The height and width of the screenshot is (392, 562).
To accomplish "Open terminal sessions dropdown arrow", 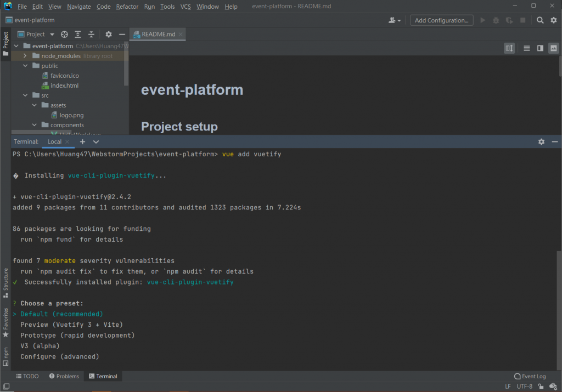I will [x=95, y=142].
